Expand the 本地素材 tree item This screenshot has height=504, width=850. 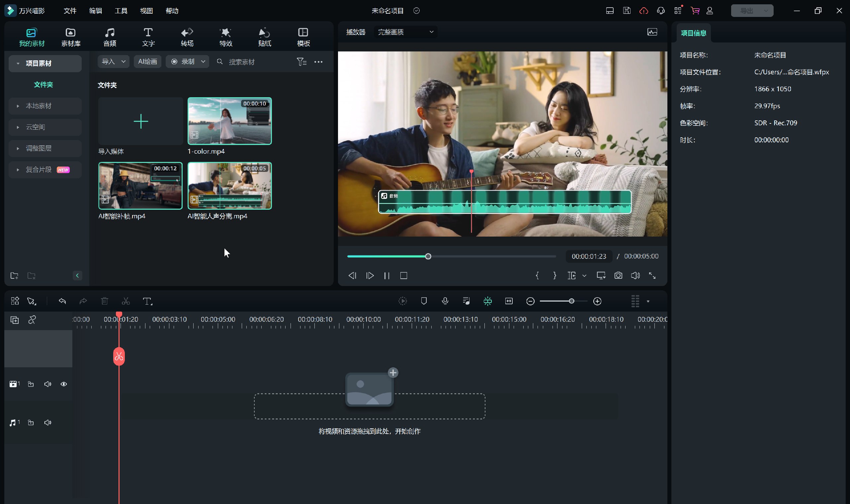click(x=18, y=106)
